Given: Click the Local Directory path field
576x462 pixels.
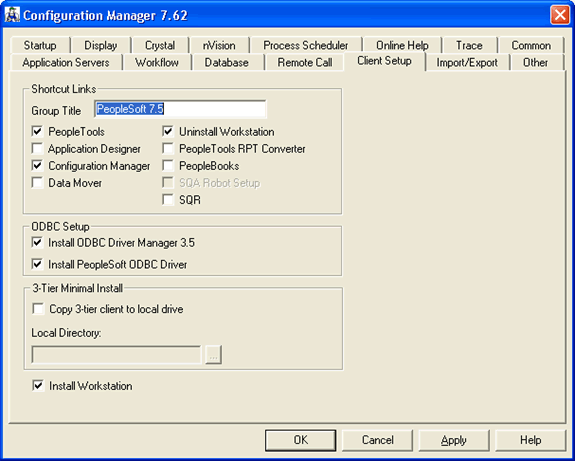Looking at the screenshot, I should tap(116, 354).
